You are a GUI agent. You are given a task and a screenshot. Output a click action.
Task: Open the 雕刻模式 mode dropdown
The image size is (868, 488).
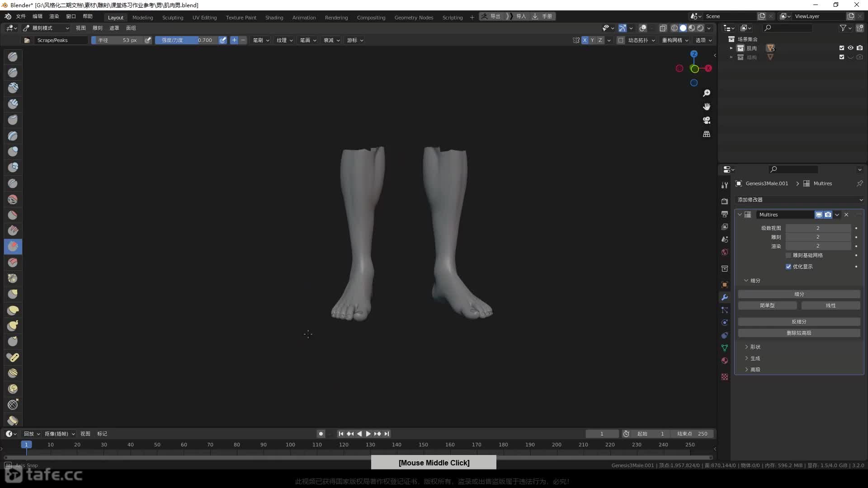[47, 28]
